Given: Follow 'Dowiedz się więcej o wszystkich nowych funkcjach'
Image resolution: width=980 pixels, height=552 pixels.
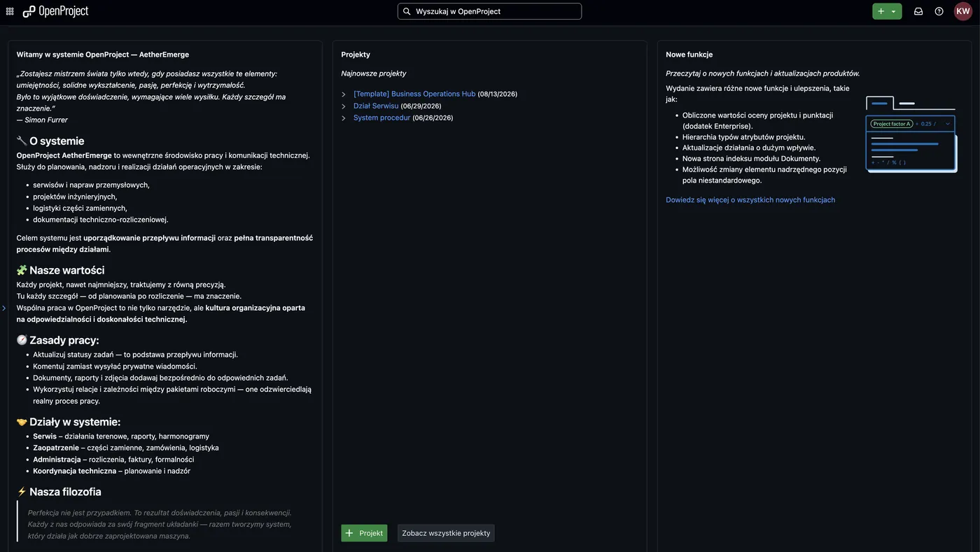Looking at the screenshot, I should (750, 199).
